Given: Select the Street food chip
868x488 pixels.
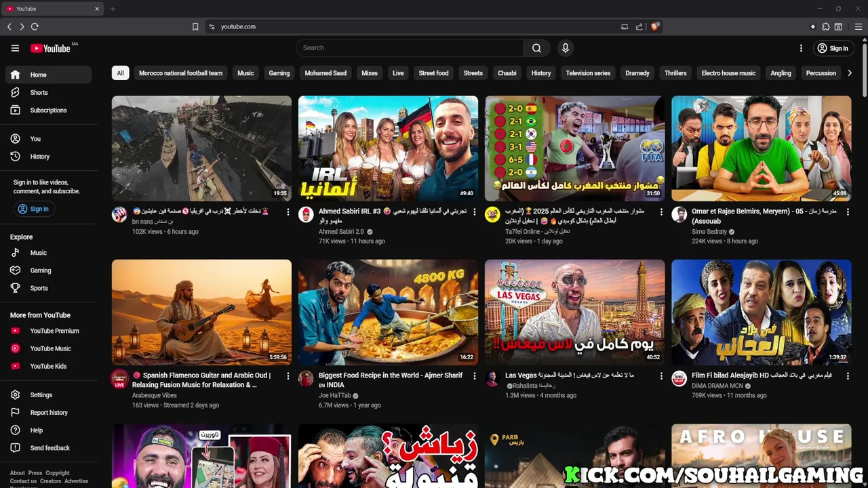Looking at the screenshot, I should tap(433, 73).
